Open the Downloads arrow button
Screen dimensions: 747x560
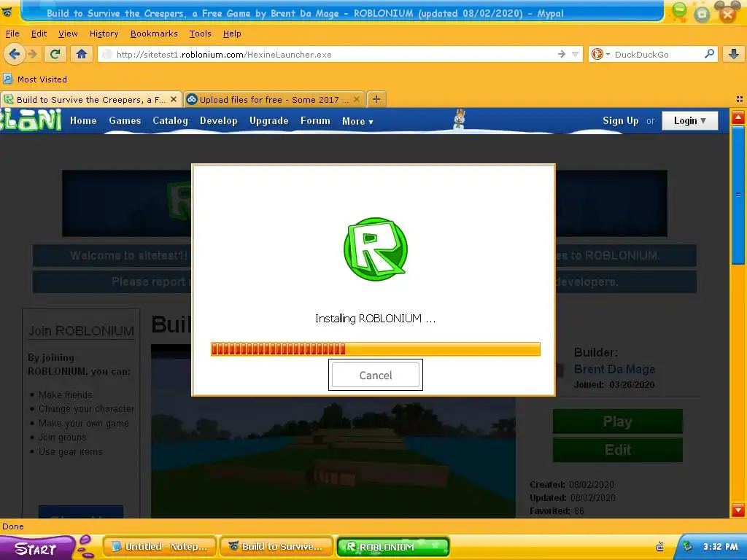click(734, 54)
